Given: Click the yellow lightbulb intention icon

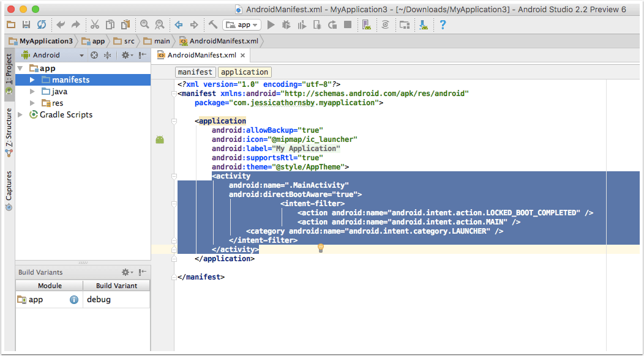Looking at the screenshot, I should tap(320, 247).
